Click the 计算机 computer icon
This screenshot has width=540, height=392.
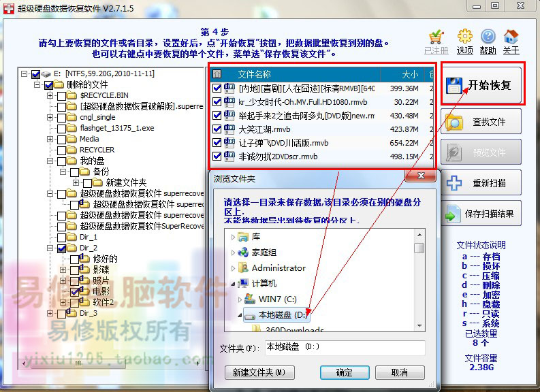click(x=243, y=283)
